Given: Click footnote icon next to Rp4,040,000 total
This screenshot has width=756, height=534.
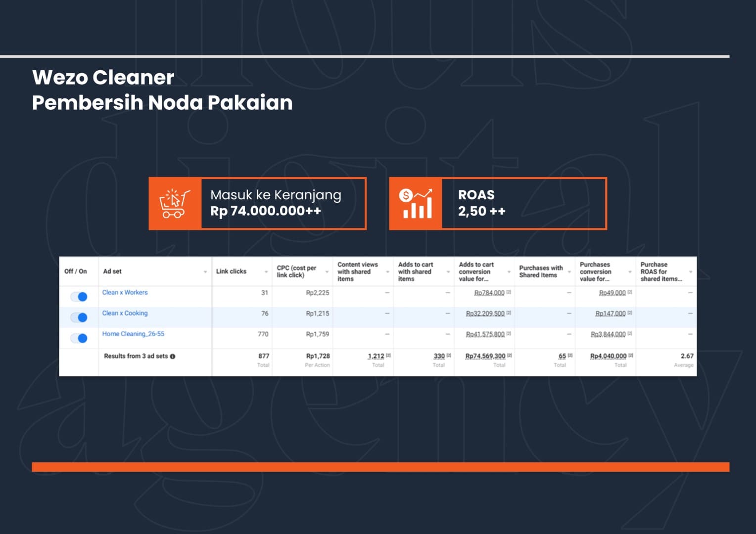Looking at the screenshot, I should pos(631,356).
